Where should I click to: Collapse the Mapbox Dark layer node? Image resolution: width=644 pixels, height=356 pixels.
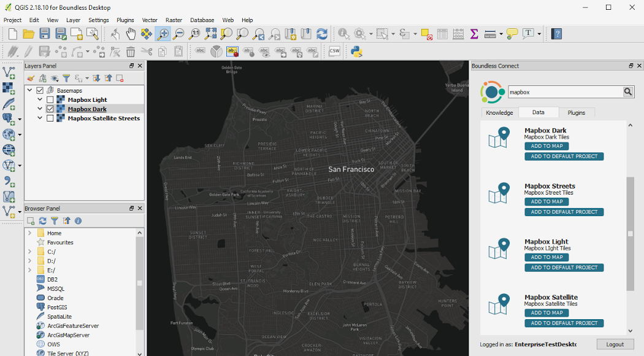click(x=40, y=109)
